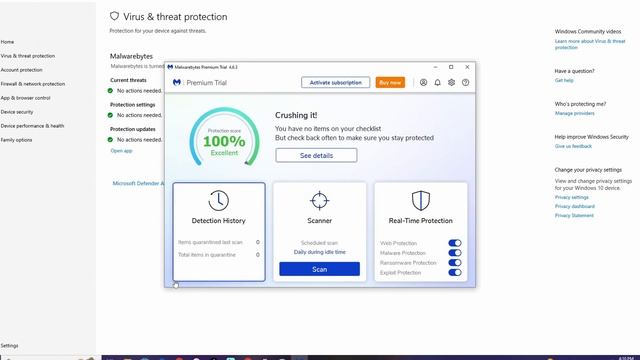Start a scan with the blue Scan button
This screenshot has height=360, width=640.
pyautogui.click(x=320, y=269)
